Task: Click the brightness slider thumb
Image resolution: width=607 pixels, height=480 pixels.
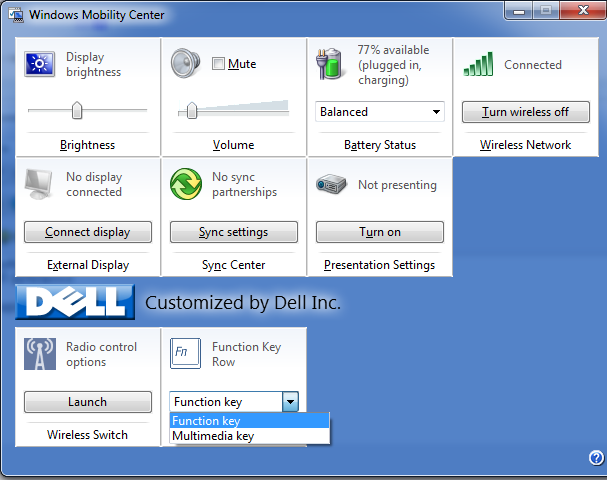Action: (77, 110)
